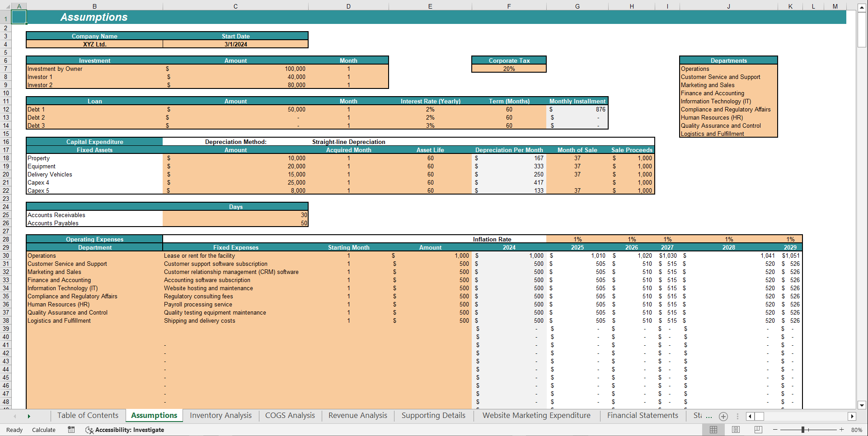The image size is (868, 436).
Task: Click the macro recording icon in status bar
Action: (71, 430)
